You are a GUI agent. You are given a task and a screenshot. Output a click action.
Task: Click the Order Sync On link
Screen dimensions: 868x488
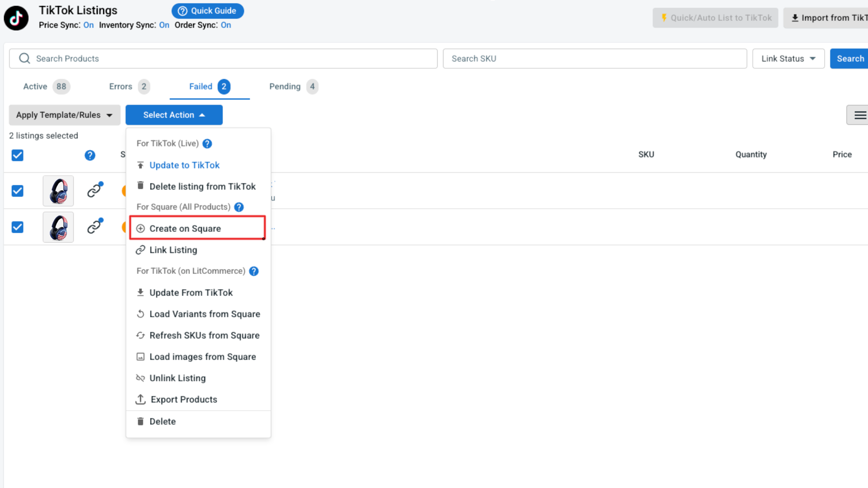[226, 25]
